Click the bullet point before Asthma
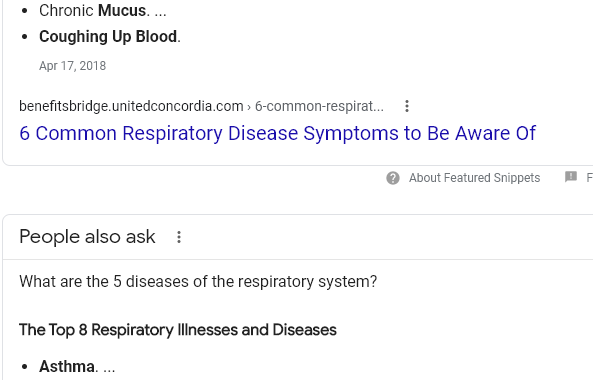 [x=25, y=367]
